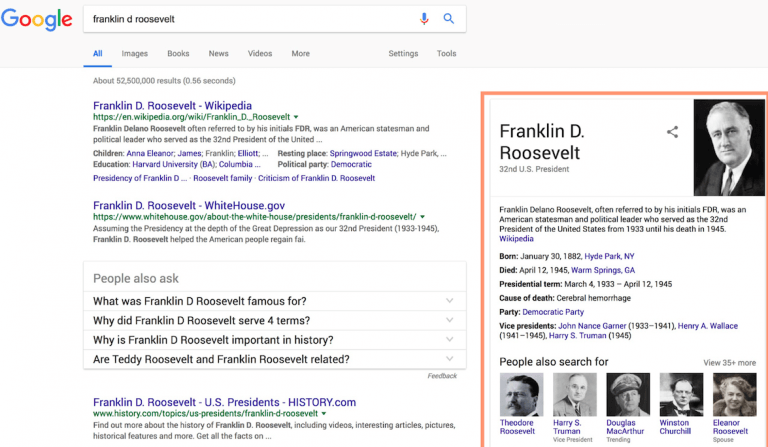Open Criticism of Franklin D. Roosevelt sitelink
768x447 pixels.
(316, 178)
